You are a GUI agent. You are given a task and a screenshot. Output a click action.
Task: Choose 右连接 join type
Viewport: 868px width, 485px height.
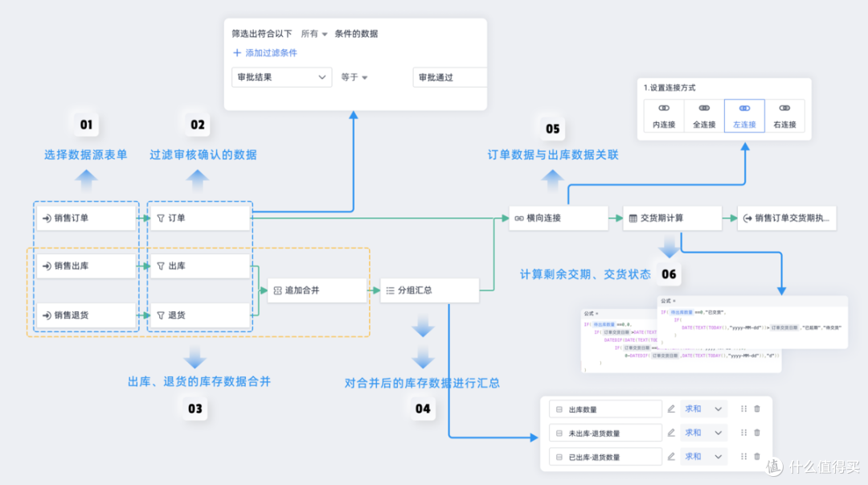coord(785,116)
